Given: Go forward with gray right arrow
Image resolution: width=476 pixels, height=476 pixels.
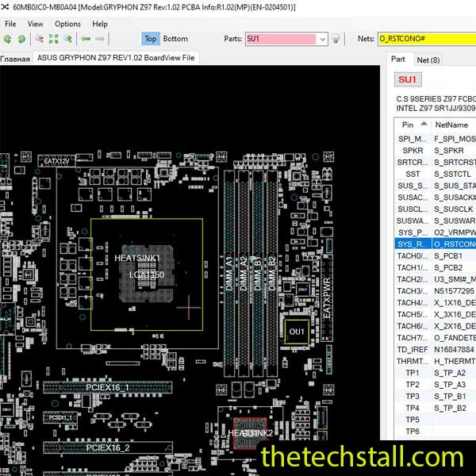Looking at the screenshot, I should (100, 39).
